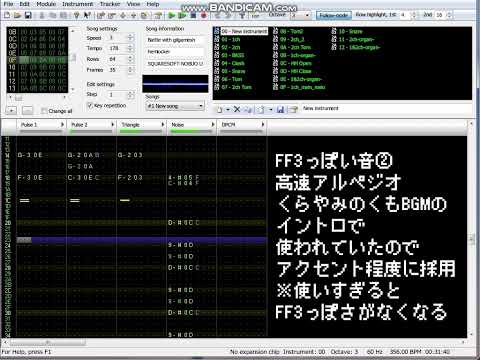Paste using the main toolbar paste icon
The height and width of the screenshot is (360, 480).
[x=64, y=15]
